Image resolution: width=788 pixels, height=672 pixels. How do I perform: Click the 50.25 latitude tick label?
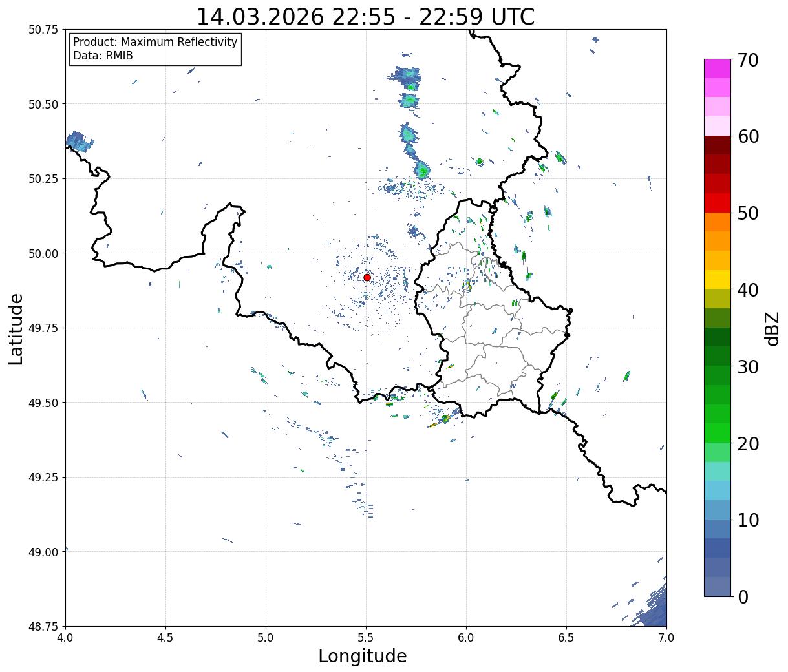pos(43,179)
